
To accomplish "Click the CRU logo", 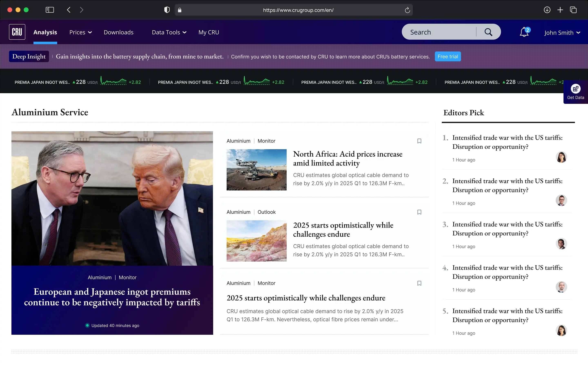I will pos(17,32).
